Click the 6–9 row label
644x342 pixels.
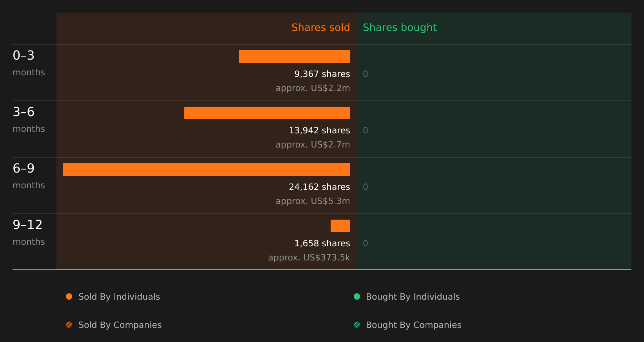[x=24, y=169]
